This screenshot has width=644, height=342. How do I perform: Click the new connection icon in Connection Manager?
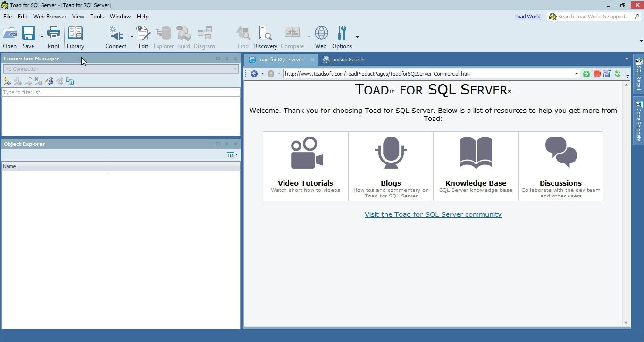7,81
